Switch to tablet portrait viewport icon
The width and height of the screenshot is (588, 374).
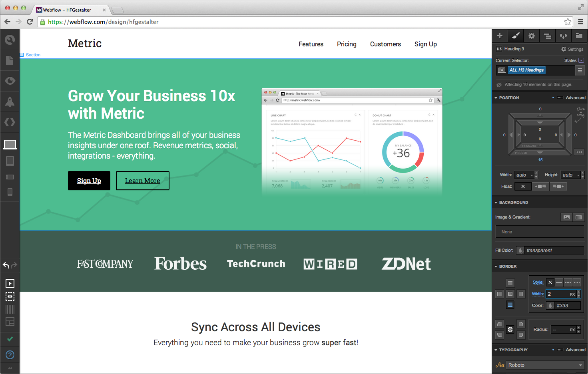click(10, 161)
